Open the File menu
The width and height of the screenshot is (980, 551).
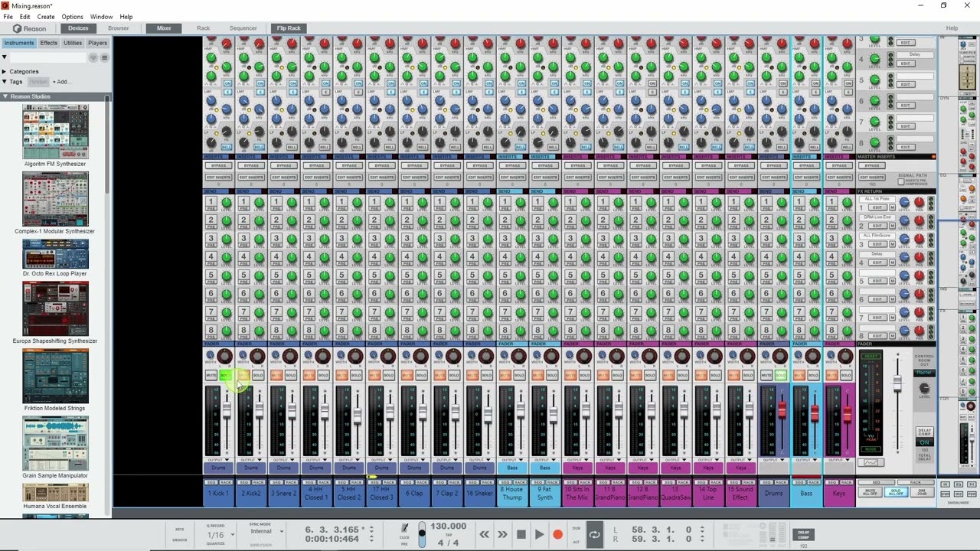tap(8, 17)
